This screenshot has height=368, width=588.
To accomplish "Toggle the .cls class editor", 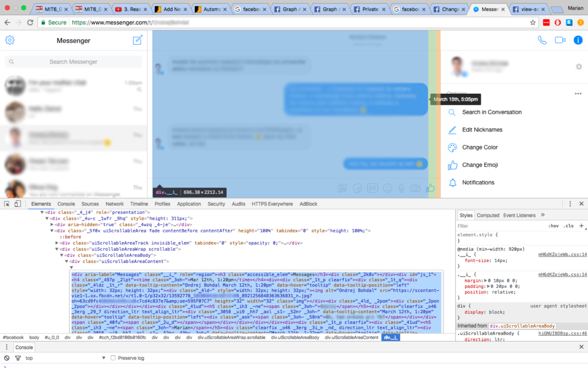I will [568, 226].
